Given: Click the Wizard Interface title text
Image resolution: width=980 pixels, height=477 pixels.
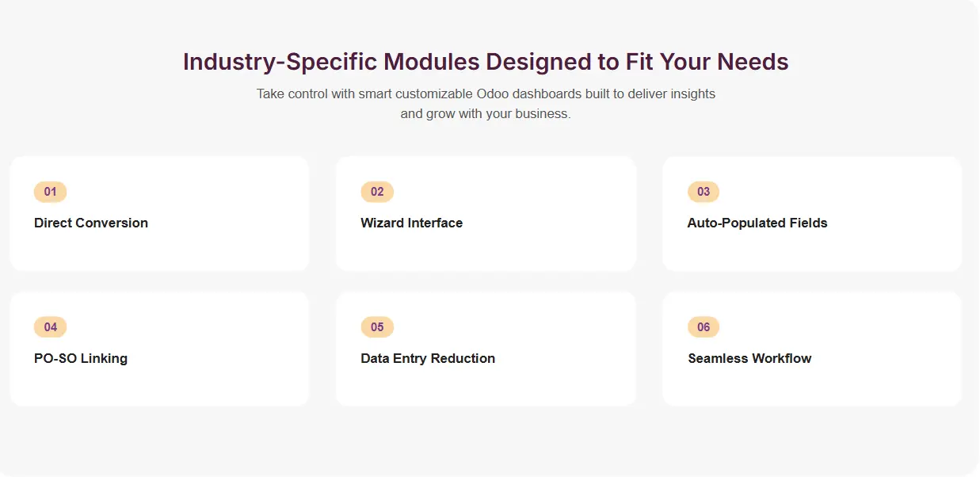Looking at the screenshot, I should (411, 223).
